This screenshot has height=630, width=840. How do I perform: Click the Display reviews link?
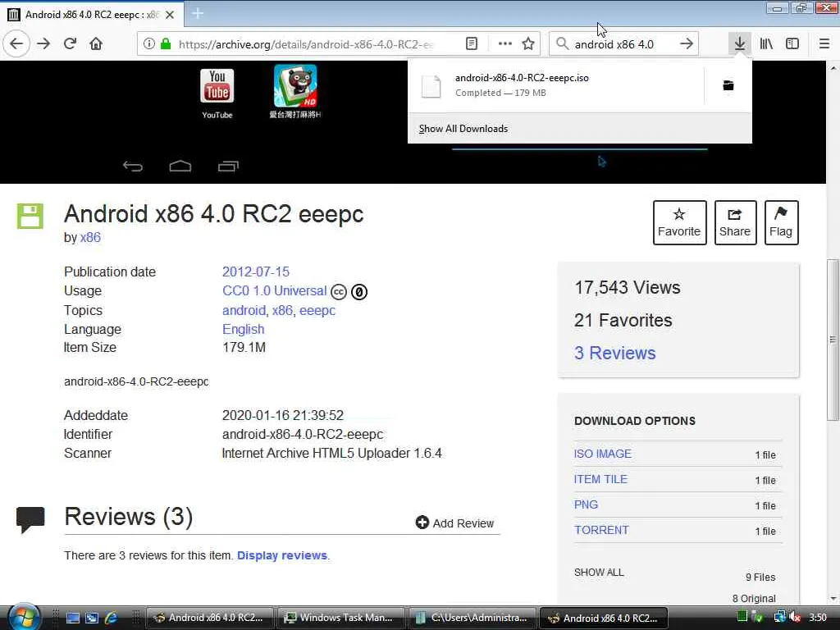click(x=282, y=555)
